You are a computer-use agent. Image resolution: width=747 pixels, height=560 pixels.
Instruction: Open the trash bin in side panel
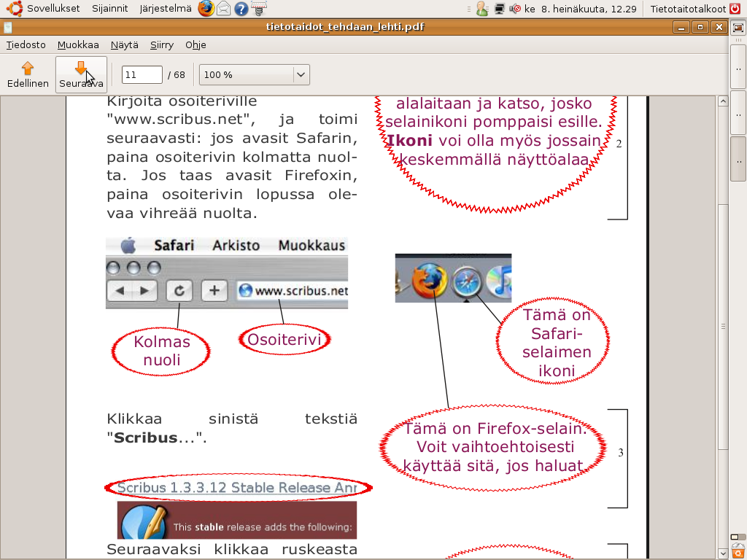738,551
